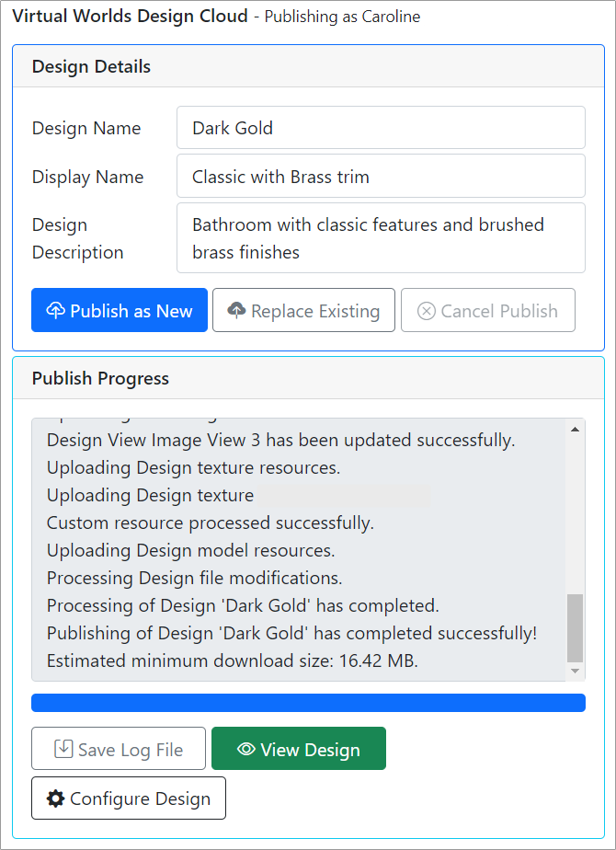This screenshot has height=850, width=616.
Task: Click the Publish Progress panel heading
Action: [100, 378]
